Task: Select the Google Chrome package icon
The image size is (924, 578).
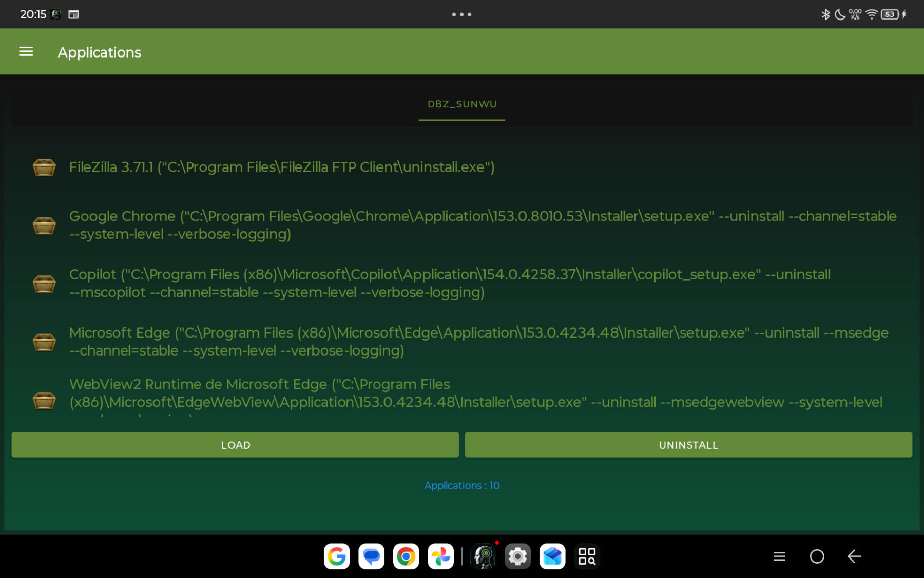Action: pyautogui.click(x=44, y=226)
